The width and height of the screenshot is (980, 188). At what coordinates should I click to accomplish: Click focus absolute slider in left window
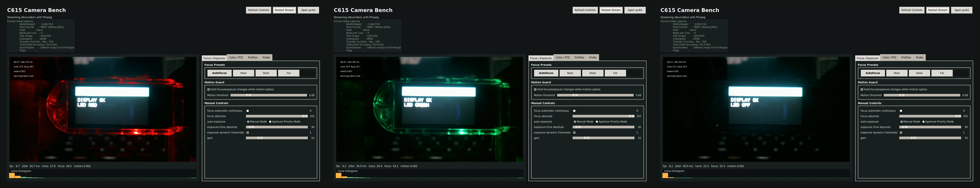[277, 116]
